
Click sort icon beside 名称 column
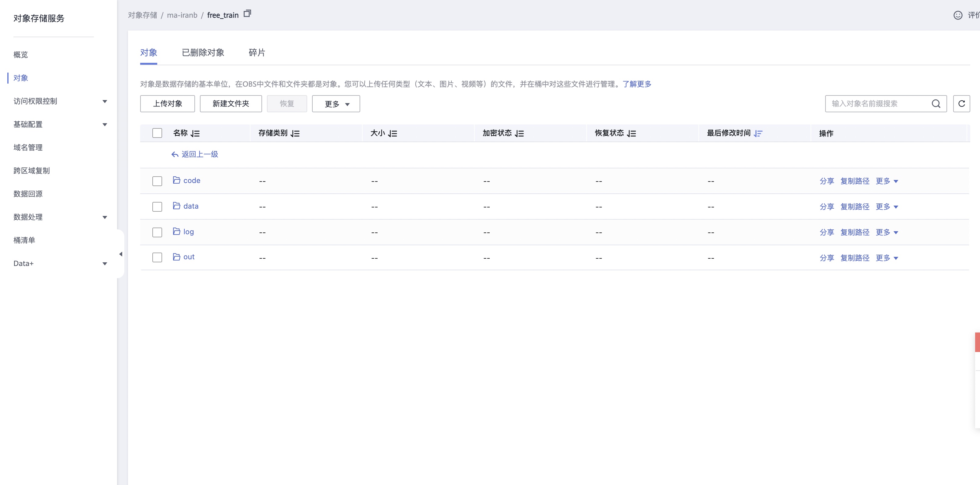(x=195, y=133)
